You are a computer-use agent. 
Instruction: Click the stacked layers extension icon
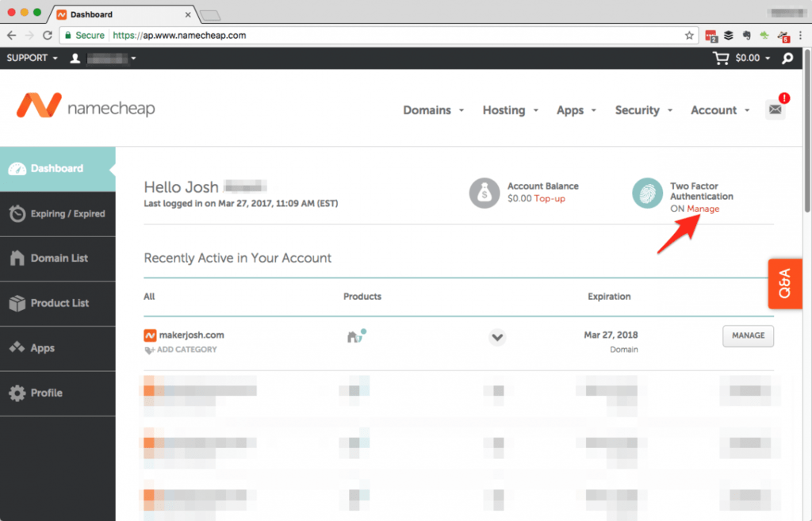[729, 35]
